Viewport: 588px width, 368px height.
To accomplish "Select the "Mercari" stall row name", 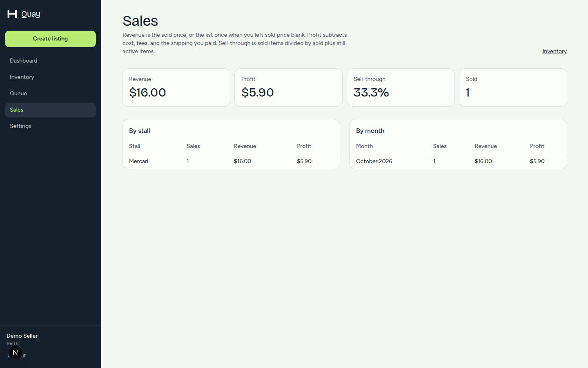I will coord(139,161).
